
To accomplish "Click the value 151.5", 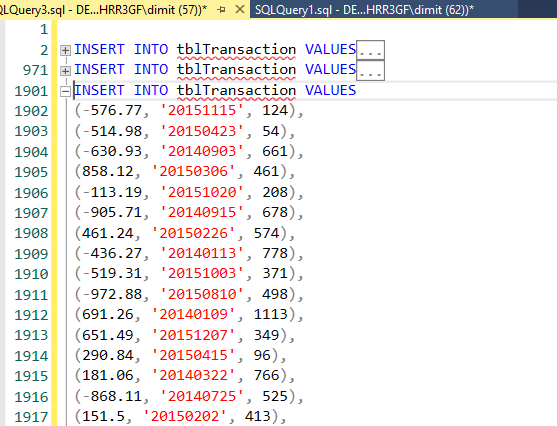I will [103, 416].
